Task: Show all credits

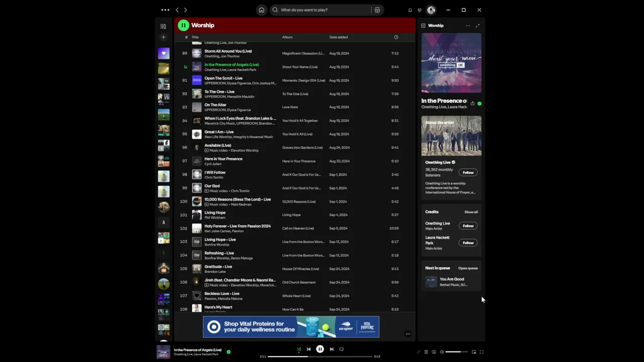Action: coord(471,212)
